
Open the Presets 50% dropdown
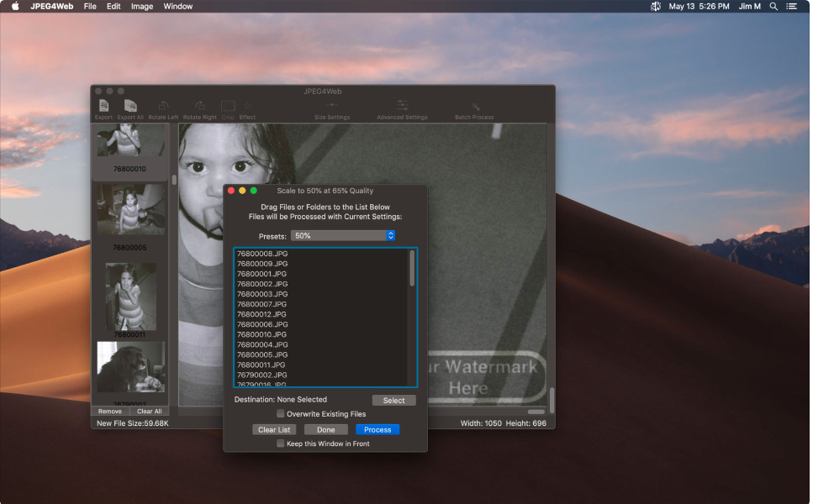[x=343, y=236]
